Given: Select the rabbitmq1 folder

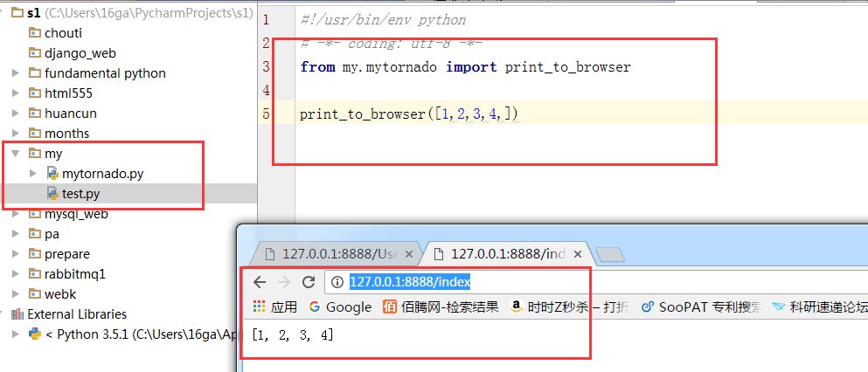Looking at the screenshot, I should click(75, 274).
